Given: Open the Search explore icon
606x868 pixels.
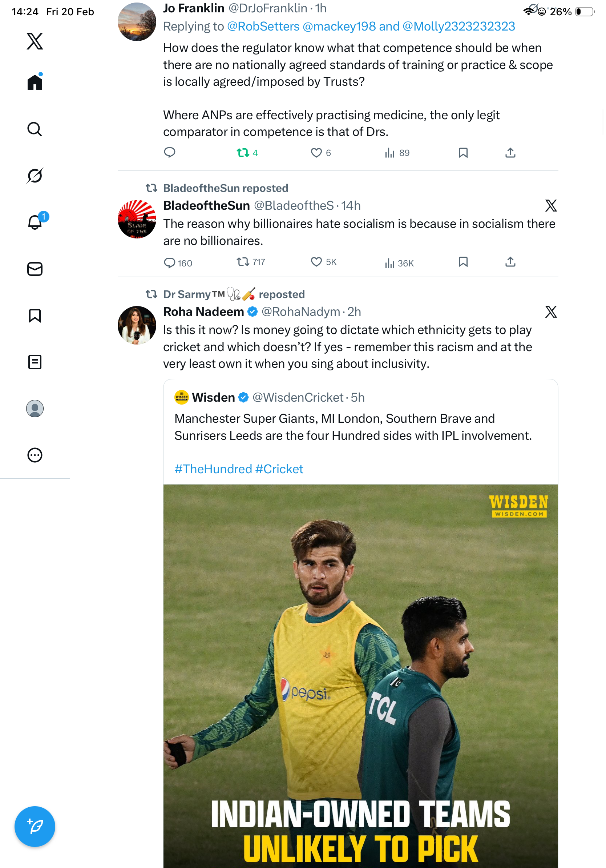Looking at the screenshot, I should tap(35, 129).
